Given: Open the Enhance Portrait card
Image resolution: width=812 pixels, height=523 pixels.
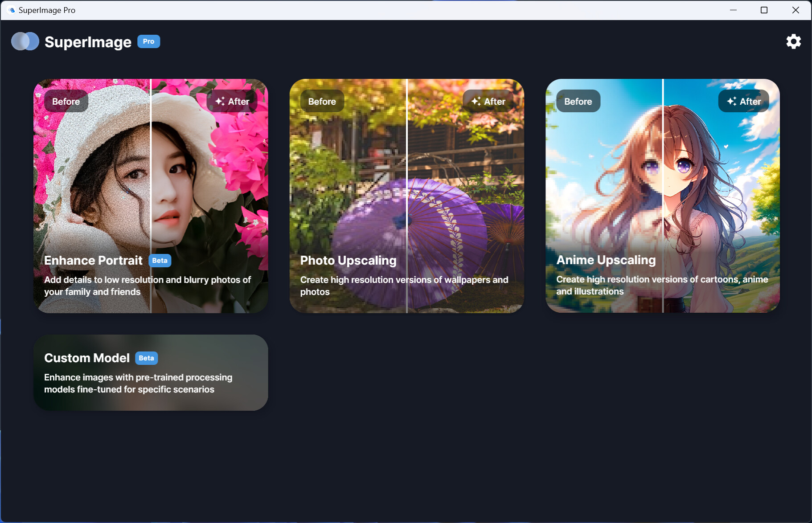Looking at the screenshot, I should tap(151, 196).
